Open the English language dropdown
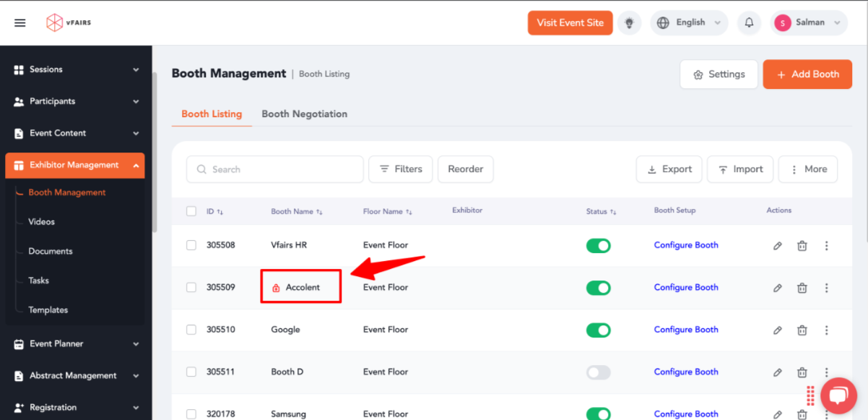868x420 pixels. pos(689,22)
